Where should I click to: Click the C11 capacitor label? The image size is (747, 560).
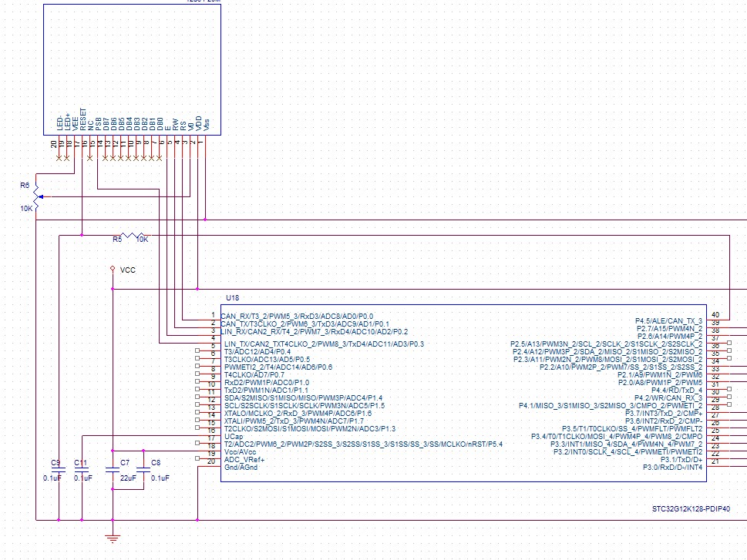(x=80, y=462)
